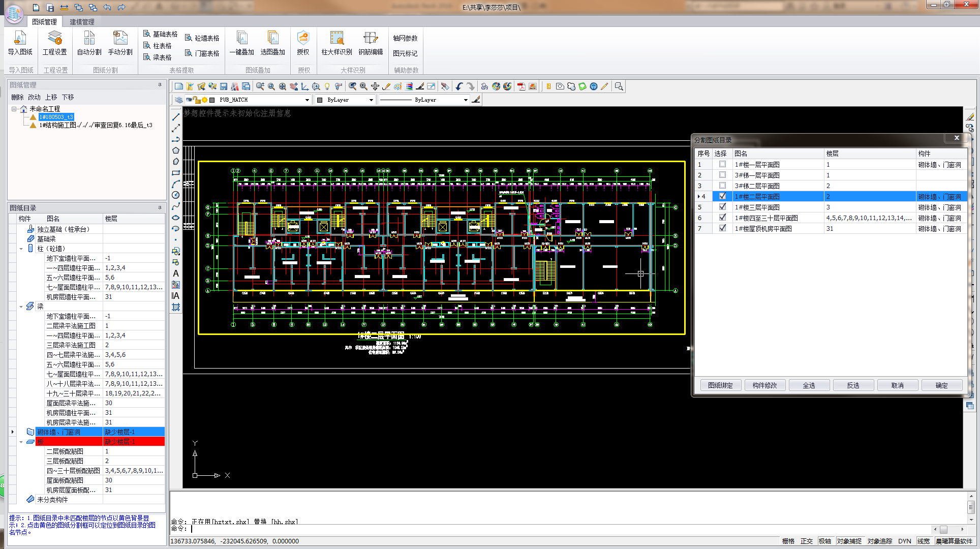Check the box for 1#楼一层平面图

coord(722,164)
